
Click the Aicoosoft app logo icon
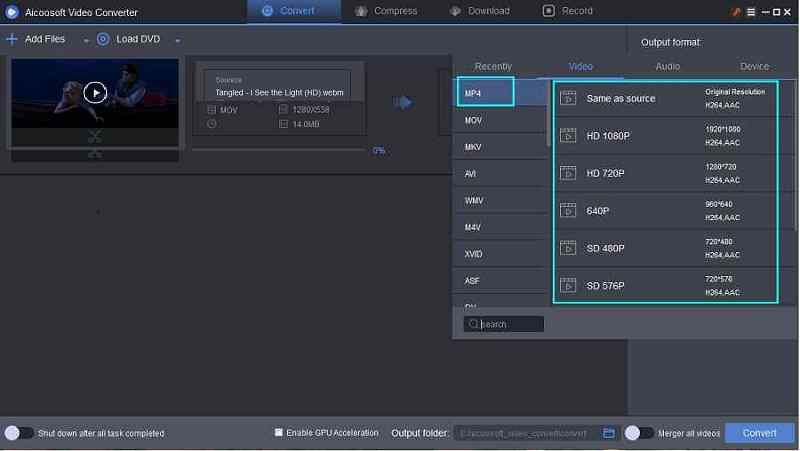coord(12,12)
